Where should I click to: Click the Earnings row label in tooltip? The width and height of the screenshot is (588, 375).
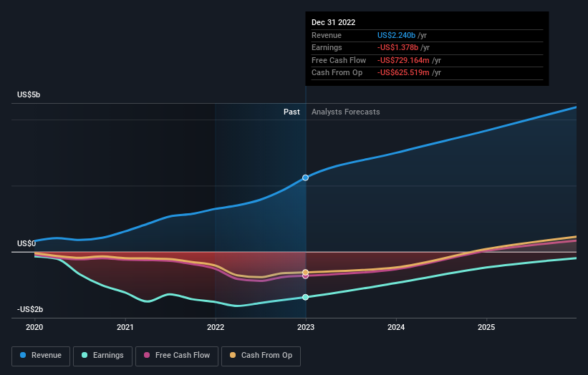tap(327, 47)
